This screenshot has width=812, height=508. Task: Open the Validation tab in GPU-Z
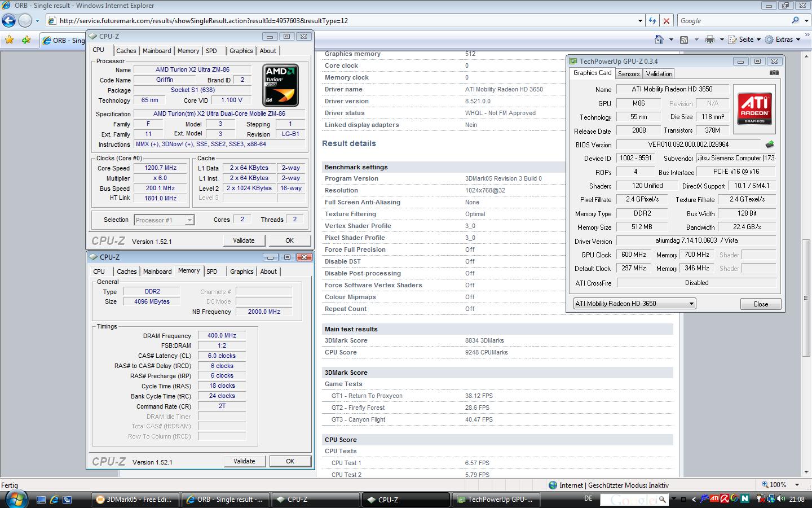(x=659, y=74)
